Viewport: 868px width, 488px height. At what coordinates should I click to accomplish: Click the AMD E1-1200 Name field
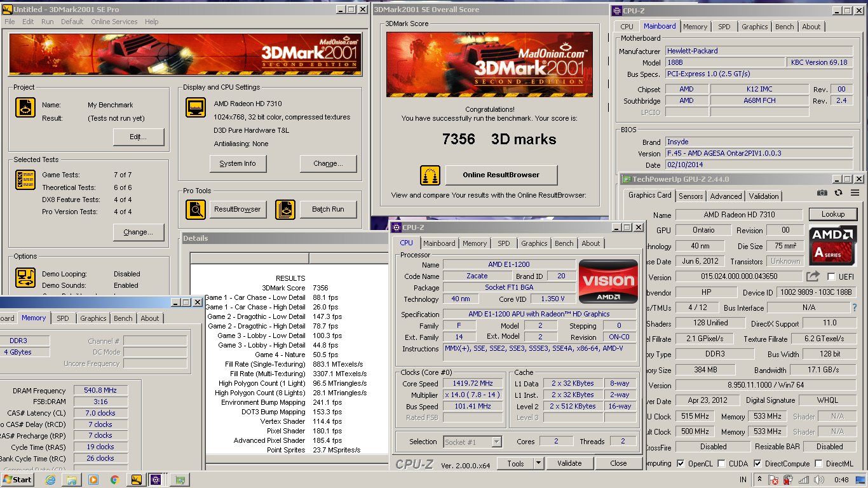click(509, 264)
